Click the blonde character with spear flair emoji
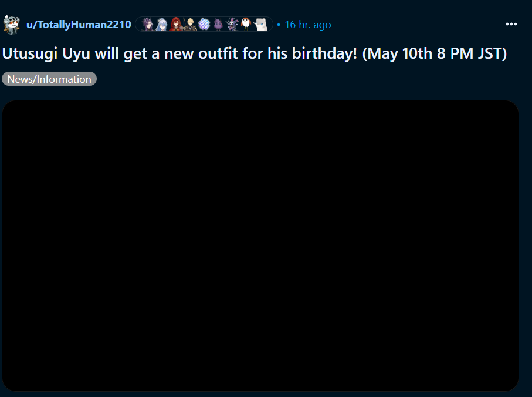Image resolution: width=532 pixels, height=397 pixels. (190, 25)
